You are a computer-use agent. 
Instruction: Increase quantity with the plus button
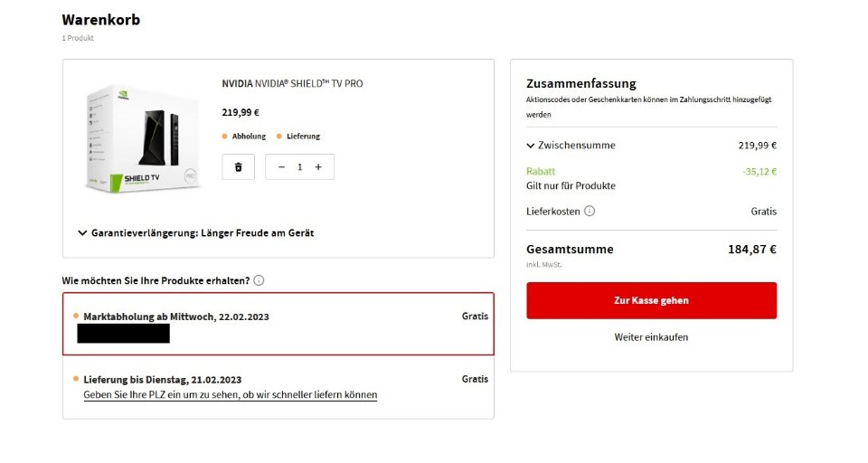point(318,166)
